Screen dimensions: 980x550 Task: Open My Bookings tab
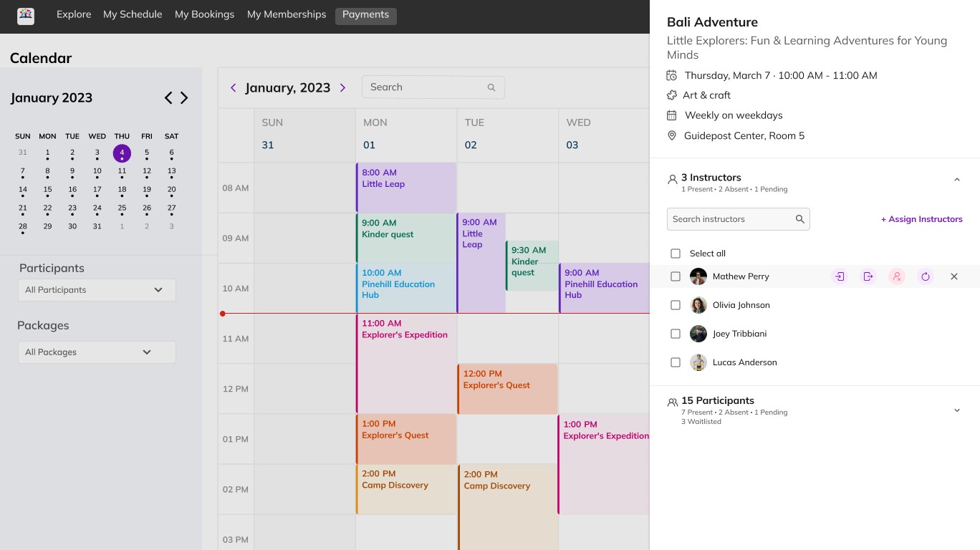pos(205,14)
